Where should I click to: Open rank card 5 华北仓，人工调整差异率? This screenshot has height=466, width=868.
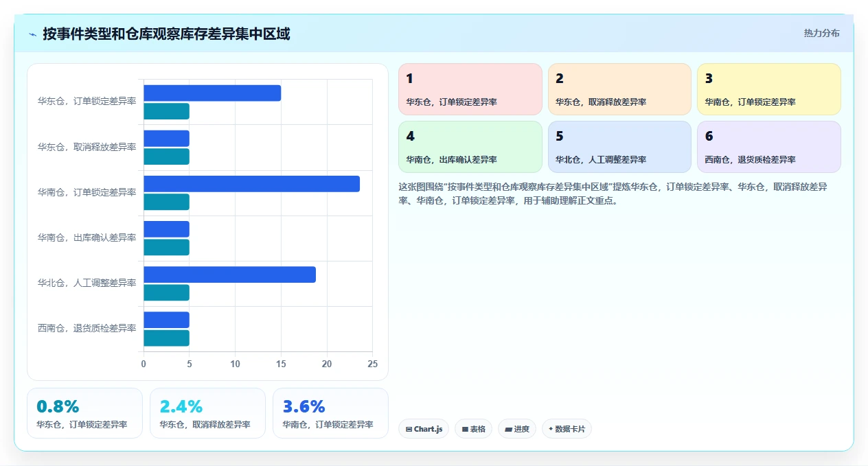(619, 147)
